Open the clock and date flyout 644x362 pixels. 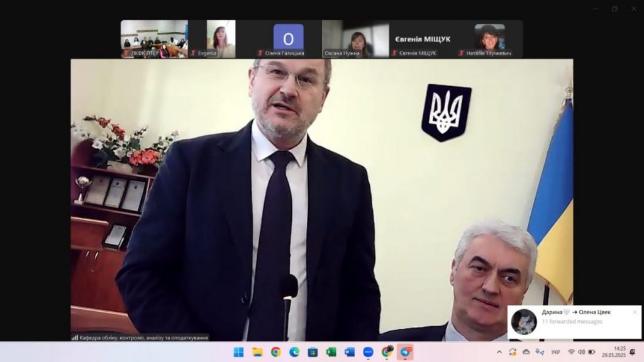[619, 352]
